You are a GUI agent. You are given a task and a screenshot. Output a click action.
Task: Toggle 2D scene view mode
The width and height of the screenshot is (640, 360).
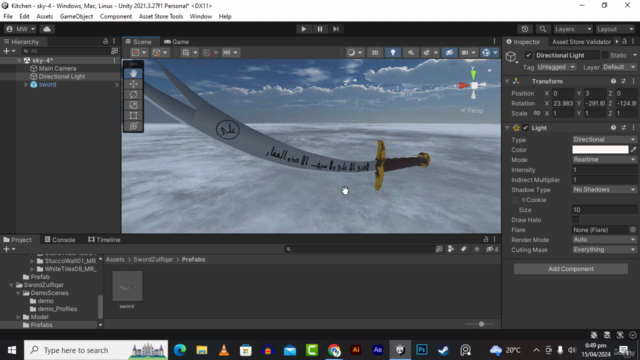[374, 53]
